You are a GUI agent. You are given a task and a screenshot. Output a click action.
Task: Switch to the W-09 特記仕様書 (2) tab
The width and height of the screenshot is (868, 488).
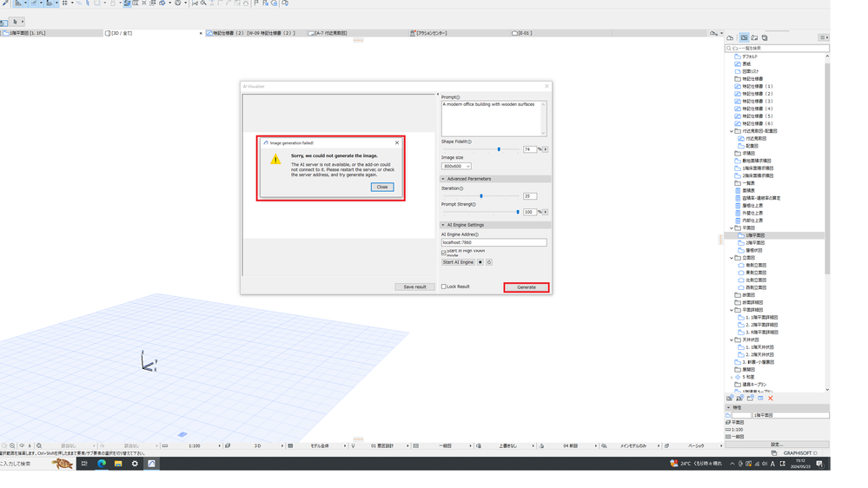click(x=254, y=33)
